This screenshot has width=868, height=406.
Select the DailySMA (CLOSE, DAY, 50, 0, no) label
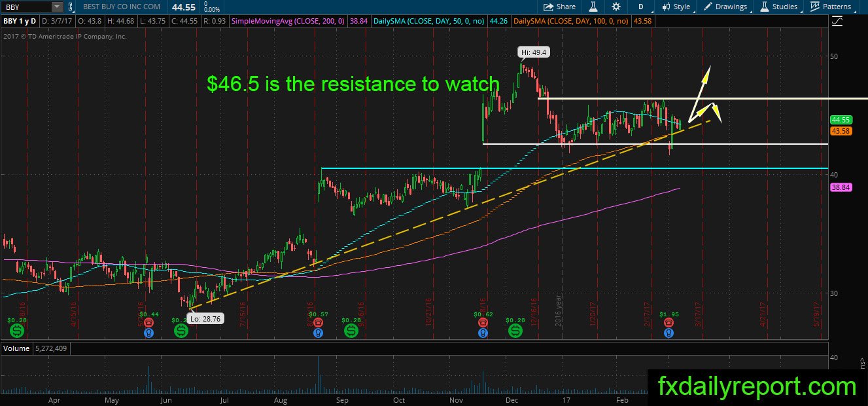tap(429, 22)
